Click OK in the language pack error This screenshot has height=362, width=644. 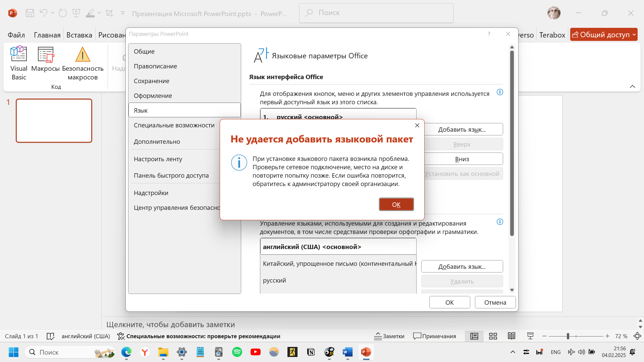(x=396, y=204)
